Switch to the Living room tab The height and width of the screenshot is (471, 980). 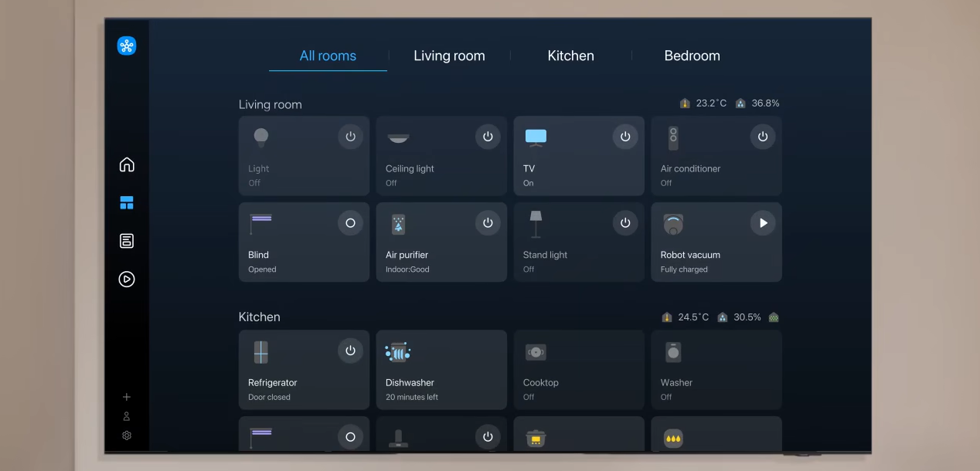click(x=449, y=56)
